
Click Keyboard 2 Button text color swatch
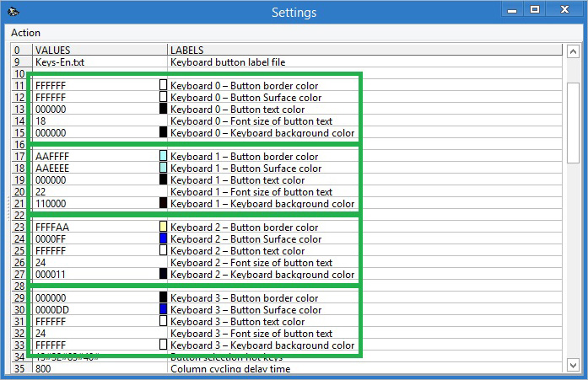163,249
